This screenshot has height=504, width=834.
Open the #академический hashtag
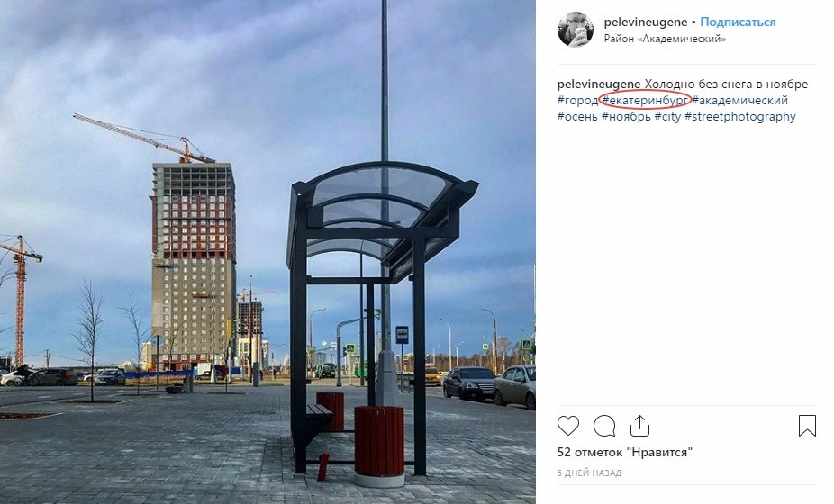coord(739,101)
